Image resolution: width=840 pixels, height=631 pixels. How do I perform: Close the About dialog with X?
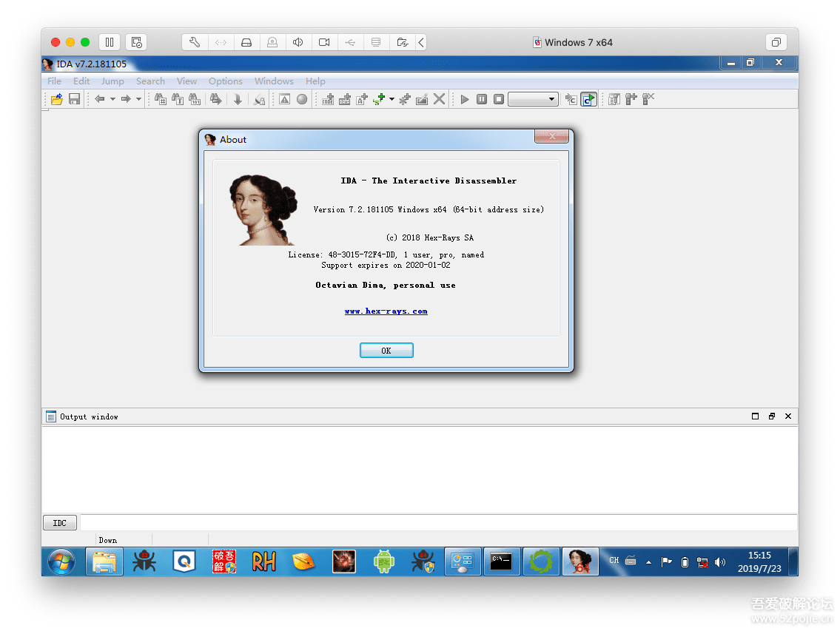552,137
